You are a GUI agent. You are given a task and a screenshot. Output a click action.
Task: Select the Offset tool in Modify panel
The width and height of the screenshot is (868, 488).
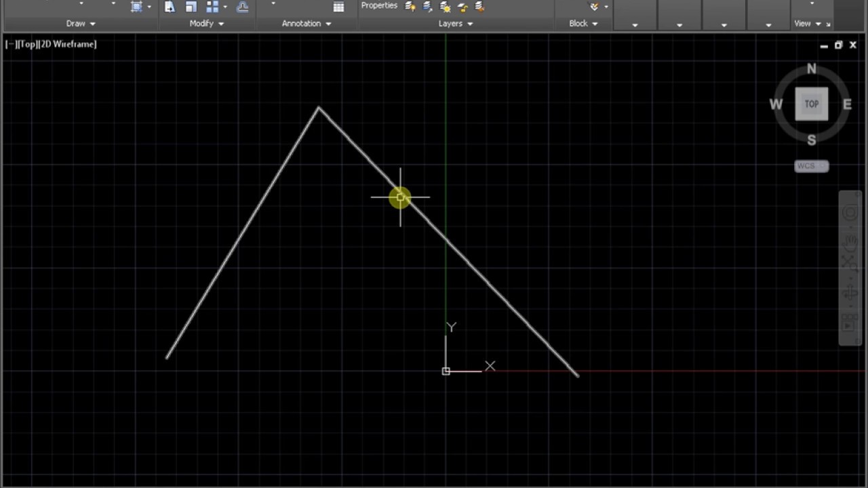click(x=242, y=7)
